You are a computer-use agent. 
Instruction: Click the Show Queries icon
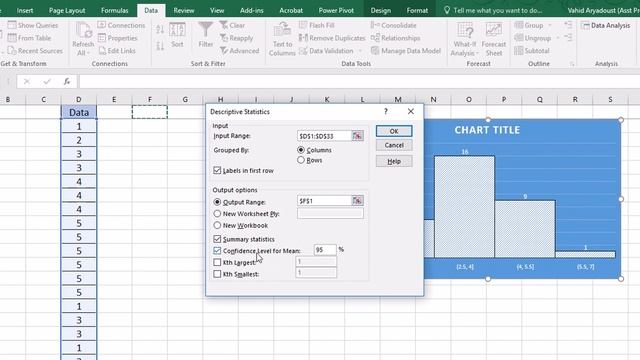12,25
